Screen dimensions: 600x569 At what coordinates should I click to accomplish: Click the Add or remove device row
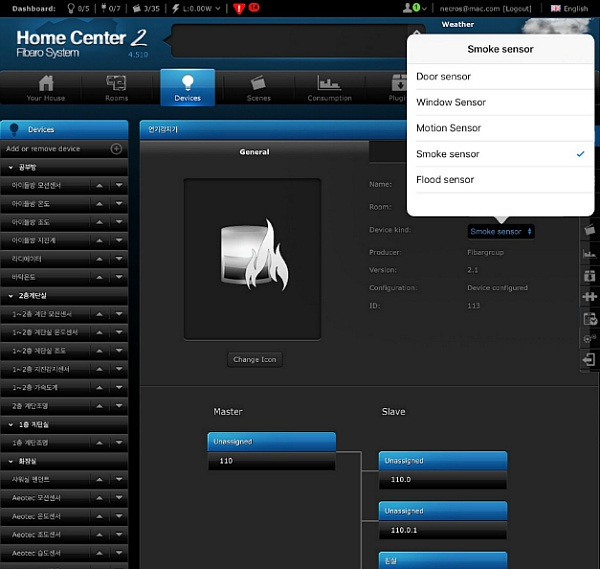pos(64,148)
